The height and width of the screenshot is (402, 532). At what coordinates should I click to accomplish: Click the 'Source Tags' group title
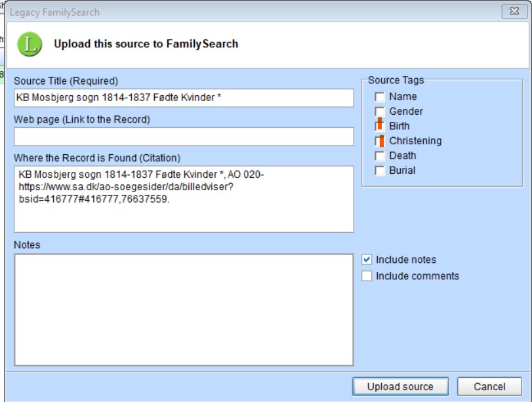pos(396,80)
